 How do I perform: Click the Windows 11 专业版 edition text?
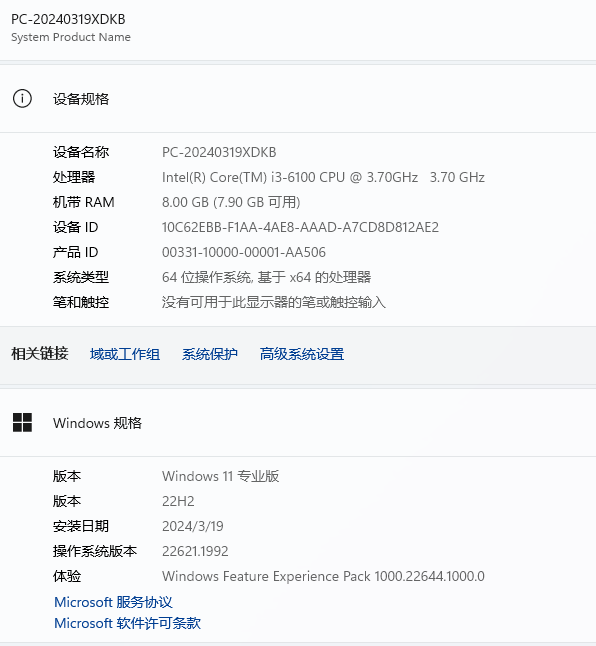(221, 476)
